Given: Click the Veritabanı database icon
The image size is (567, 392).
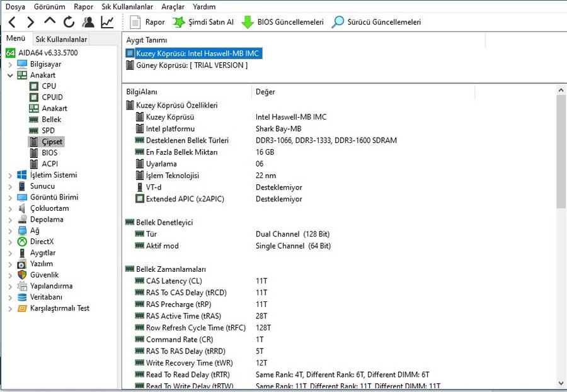Looking at the screenshot, I should [x=22, y=298].
